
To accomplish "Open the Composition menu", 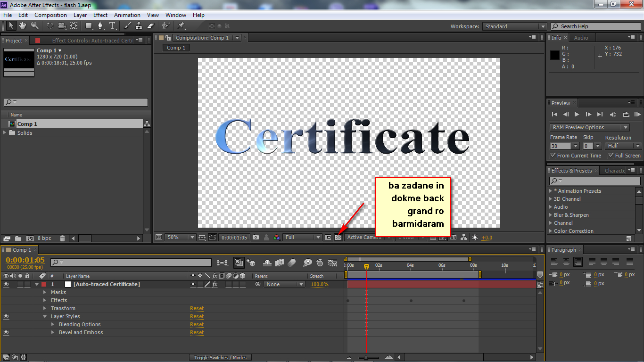I will click(50, 15).
